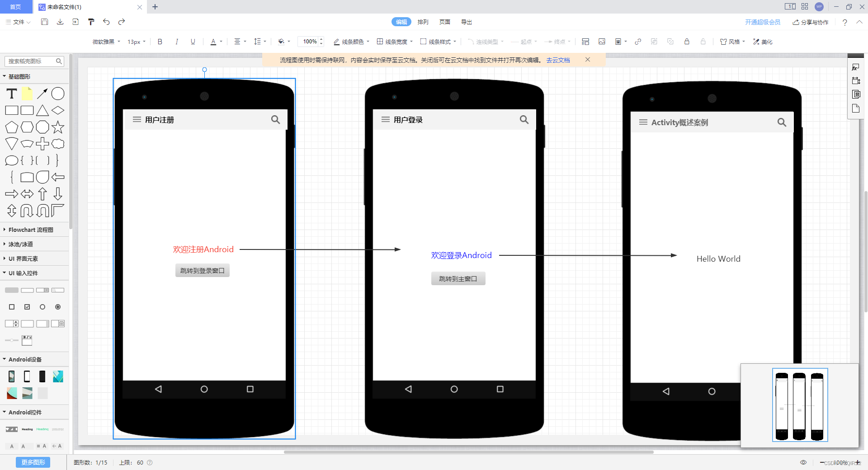Redo the last action
868x470 pixels.
point(122,22)
